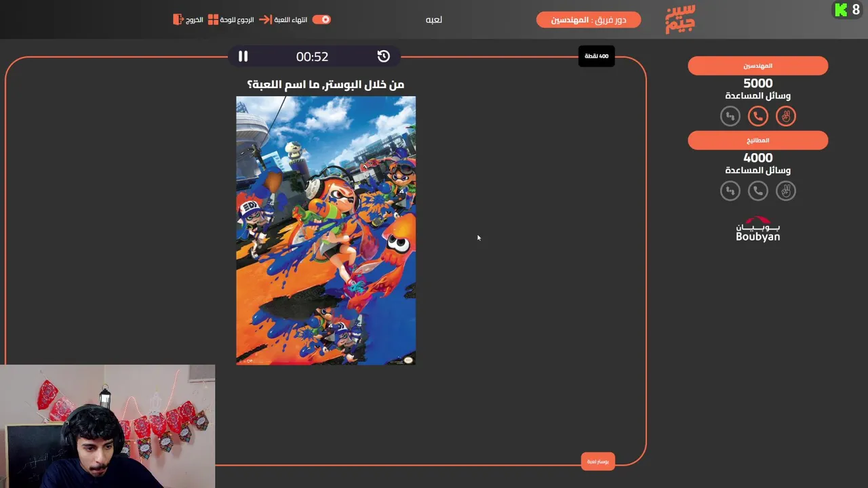This screenshot has height=488, width=868.
Task: End the game (انتهاء اللعبة)
Action: (x=283, y=20)
